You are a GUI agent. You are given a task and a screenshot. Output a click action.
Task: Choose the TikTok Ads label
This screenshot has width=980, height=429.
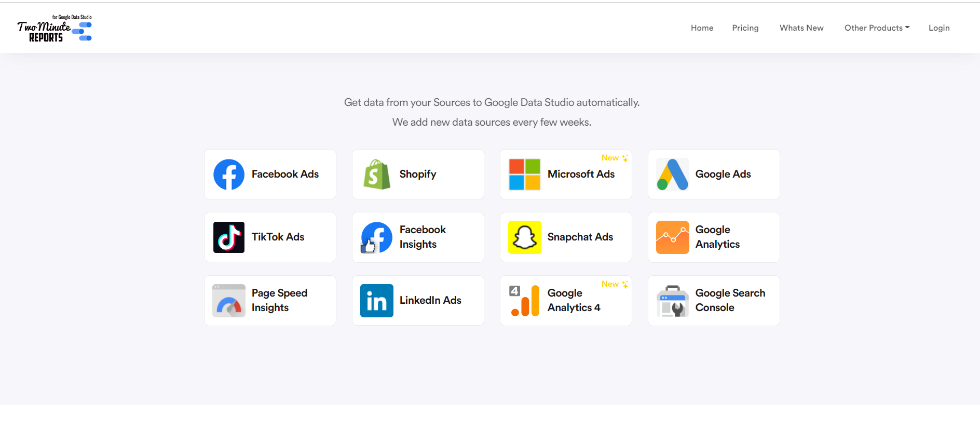[x=278, y=237]
